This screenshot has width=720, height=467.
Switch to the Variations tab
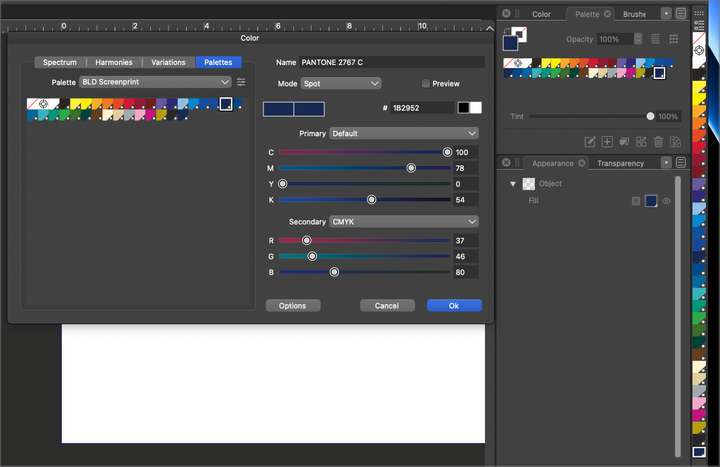pyautogui.click(x=169, y=62)
